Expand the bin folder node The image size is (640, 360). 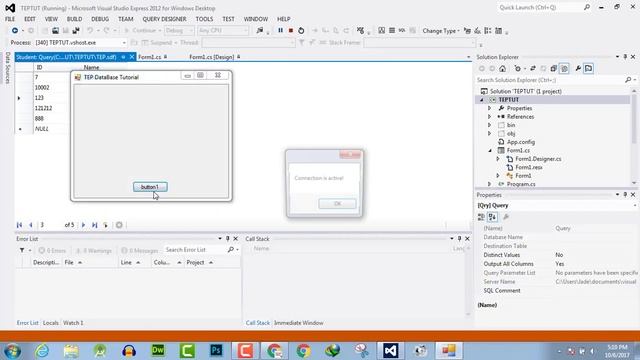pyautogui.click(x=489, y=125)
